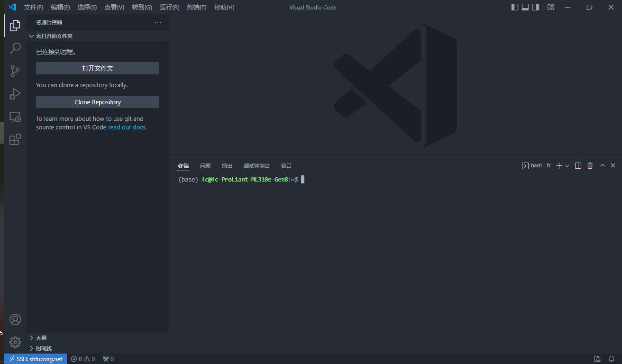
Task: Expand the 时间线 section
Action: [98, 348]
